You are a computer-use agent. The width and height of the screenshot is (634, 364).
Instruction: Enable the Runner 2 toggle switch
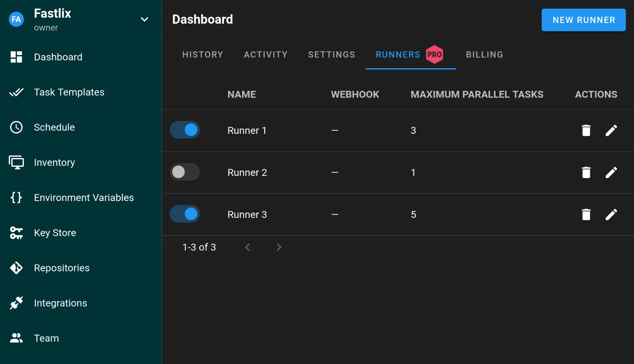(x=185, y=172)
